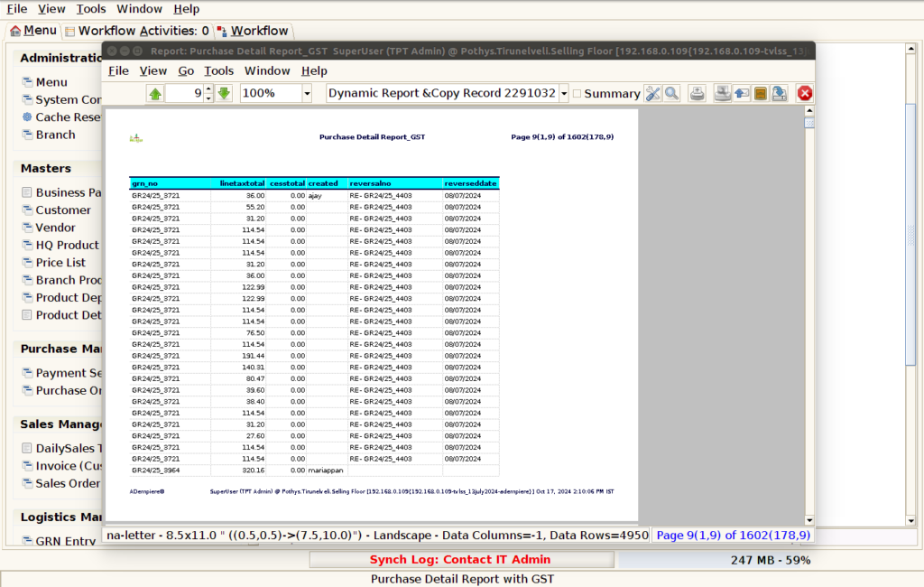Click the red end/close report icon
924x587 pixels.
[804, 93]
